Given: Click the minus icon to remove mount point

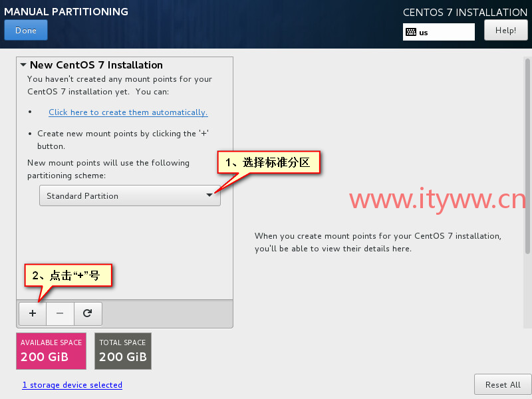Looking at the screenshot, I should pos(60,313).
